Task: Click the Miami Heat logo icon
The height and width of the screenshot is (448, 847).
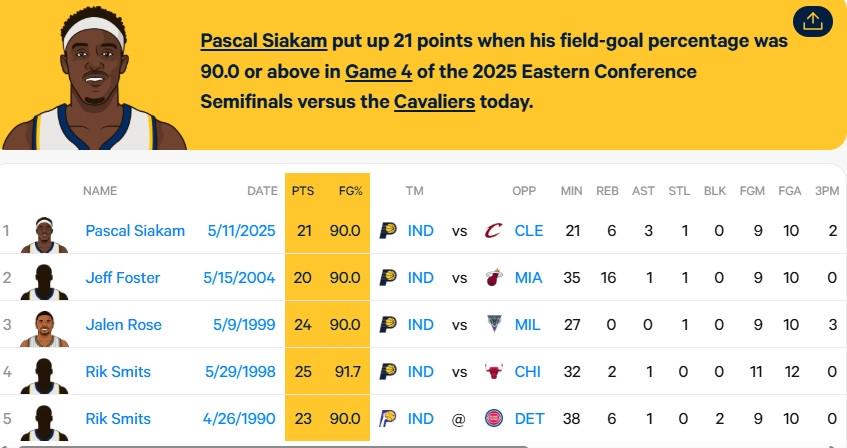Action: (494, 278)
